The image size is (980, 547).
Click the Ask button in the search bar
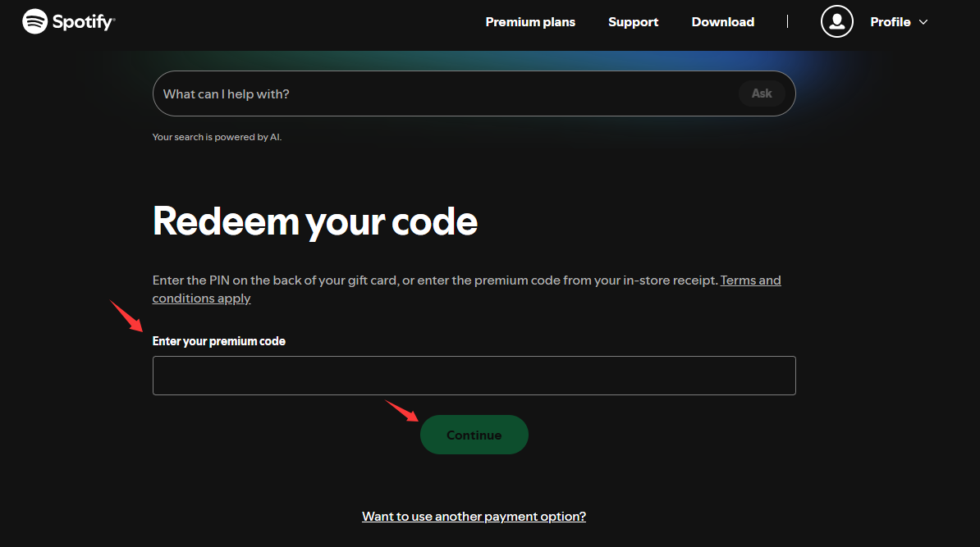click(x=761, y=93)
